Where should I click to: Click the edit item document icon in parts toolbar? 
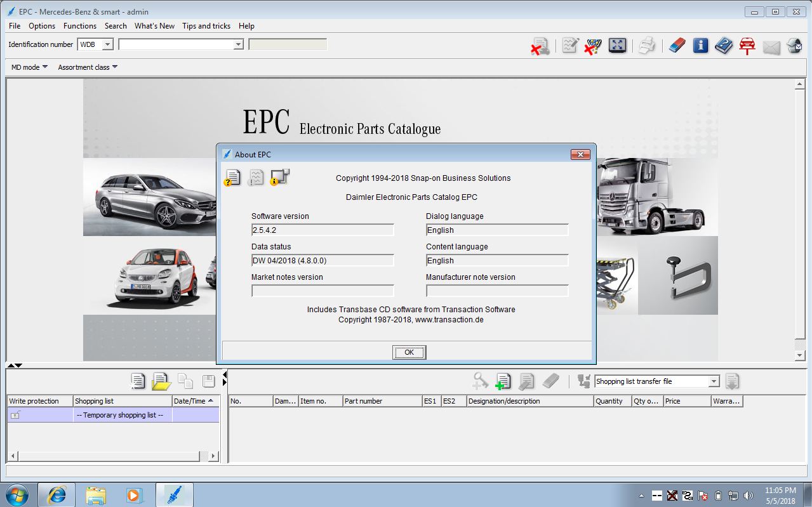coord(526,381)
